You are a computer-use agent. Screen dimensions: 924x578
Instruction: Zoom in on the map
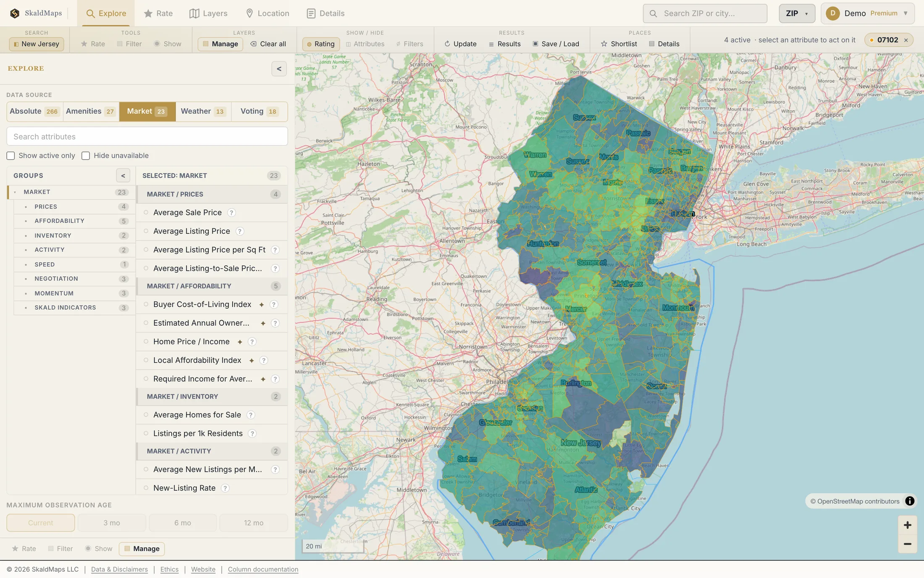(907, 525)
